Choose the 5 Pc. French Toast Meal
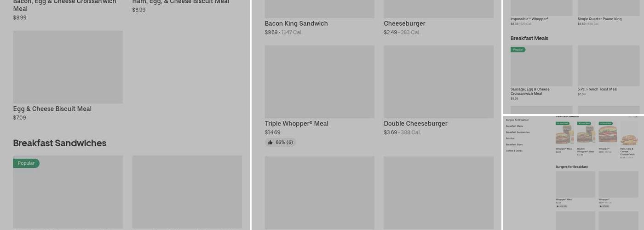The width and height of the screenshot is (644, 230). pyautogui.click(x=597, y=89)
